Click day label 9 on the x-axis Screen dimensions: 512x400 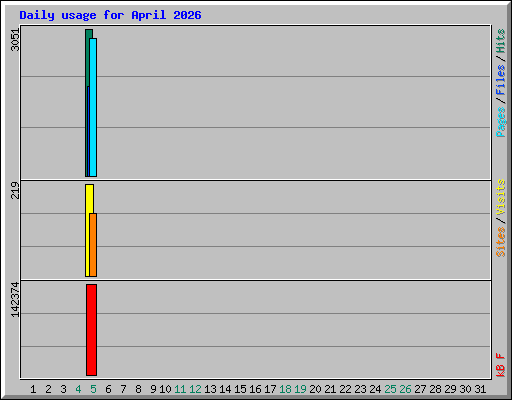(153, 389)
